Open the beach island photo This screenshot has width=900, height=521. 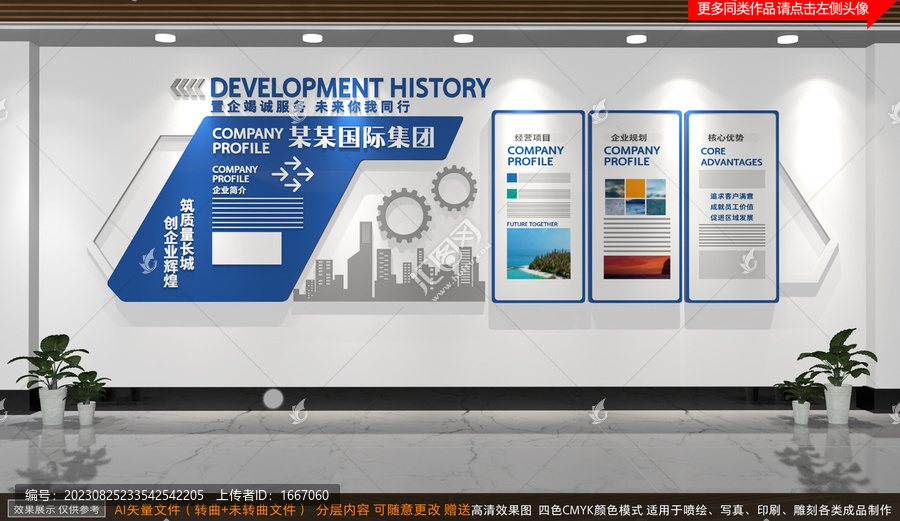(x=538, y=253)
